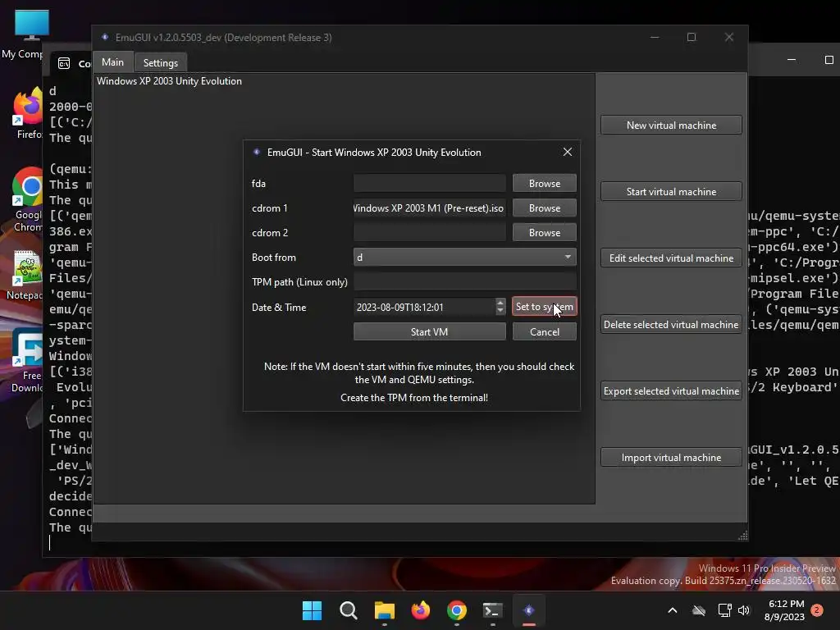
Task: Select Windows XP 2003 Unity Evolution entry
Action: pos(169,81)
